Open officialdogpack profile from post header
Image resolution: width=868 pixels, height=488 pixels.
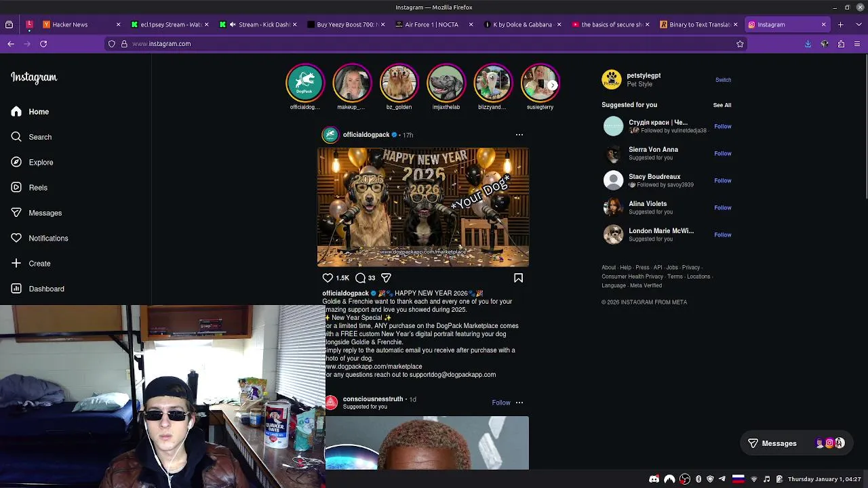click(x=366, y=135)
